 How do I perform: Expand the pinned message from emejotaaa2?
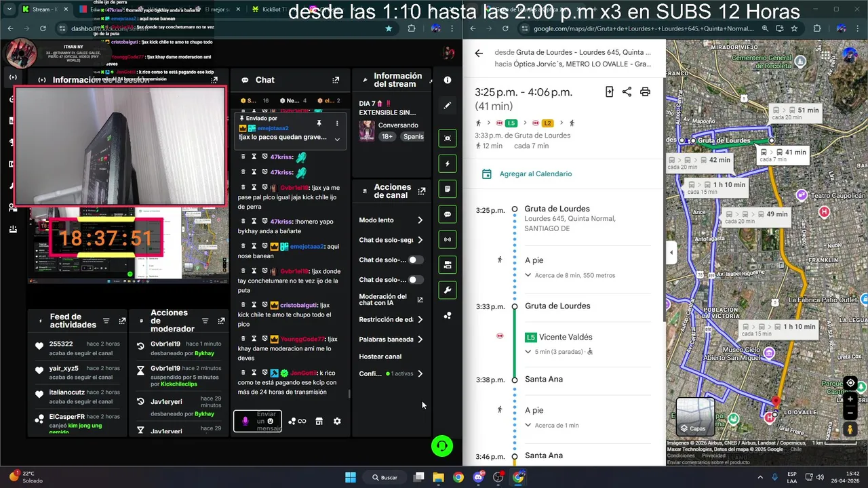(x=337, y=139)
